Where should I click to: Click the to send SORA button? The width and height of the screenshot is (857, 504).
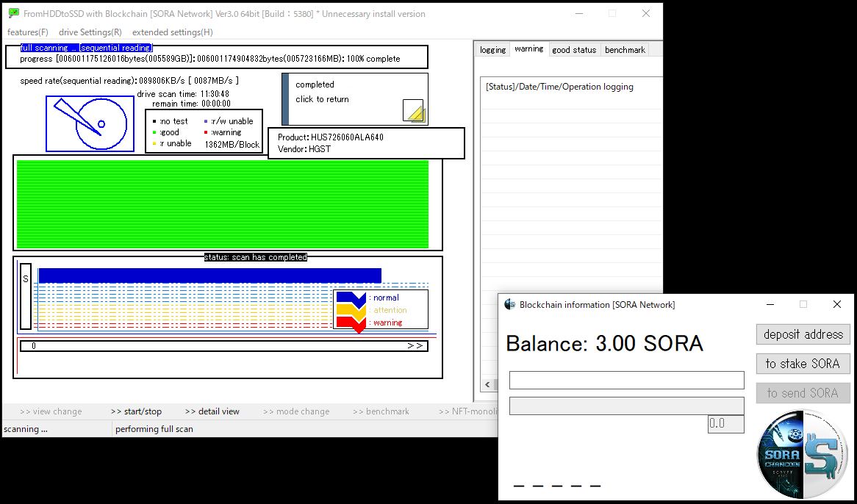point(803,393)
